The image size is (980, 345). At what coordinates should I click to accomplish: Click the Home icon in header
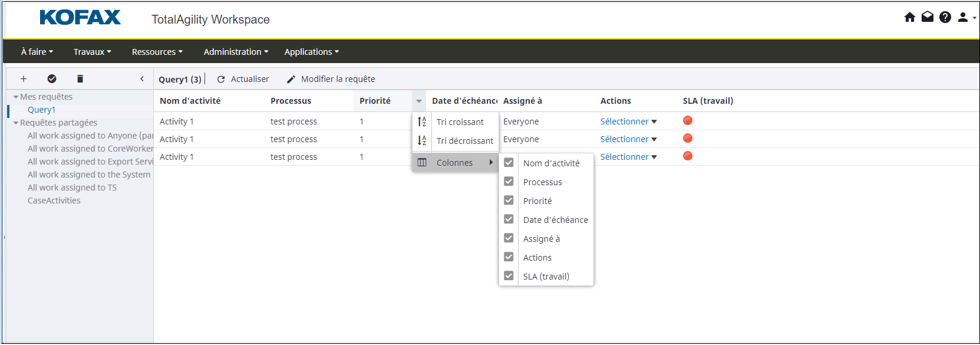909,17
